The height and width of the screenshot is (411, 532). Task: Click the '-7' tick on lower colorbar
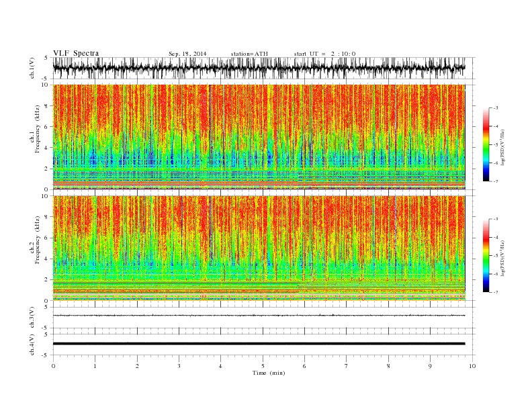pos(495,292)
